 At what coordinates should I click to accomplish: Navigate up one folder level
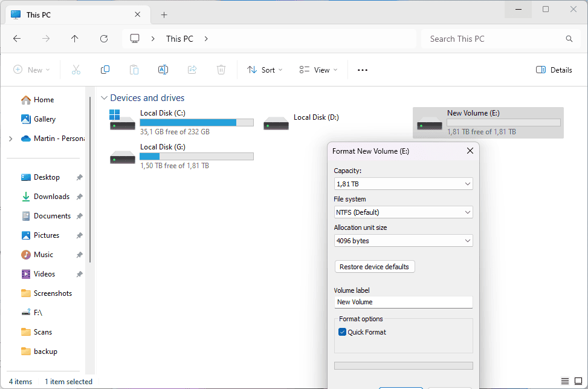pyautogui.click(x=74, y=39)
